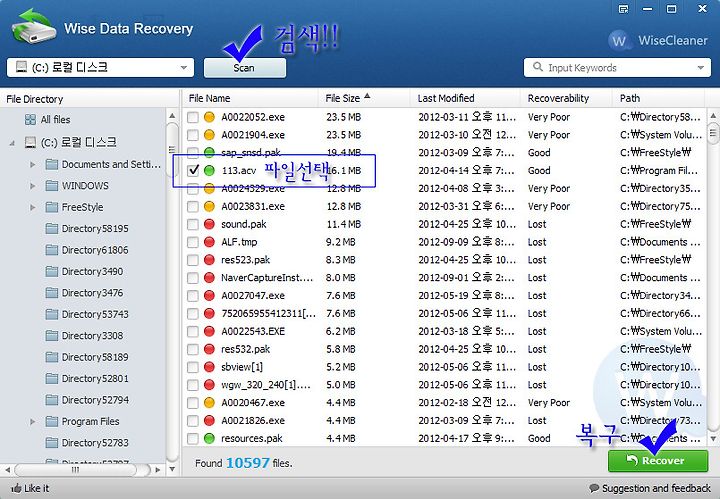
Task: Sort by File Name column header
Action: 250,98
